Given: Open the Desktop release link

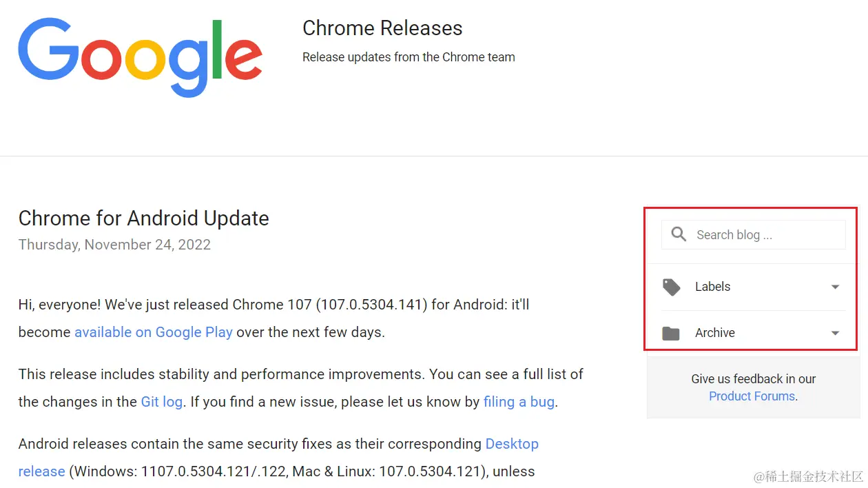Looking at the screenshot, I should click(x=512, y=444).
